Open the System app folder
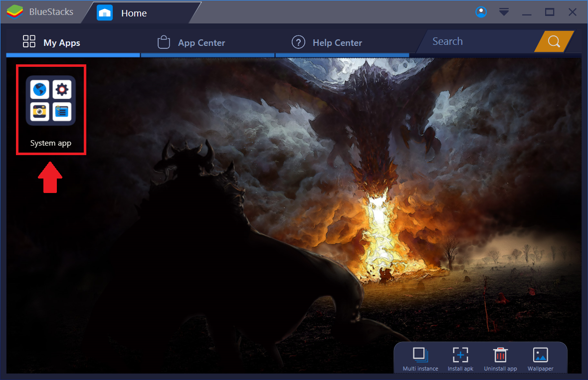The width and height of the screenshot is (588, 380). (x=51, y=101)
